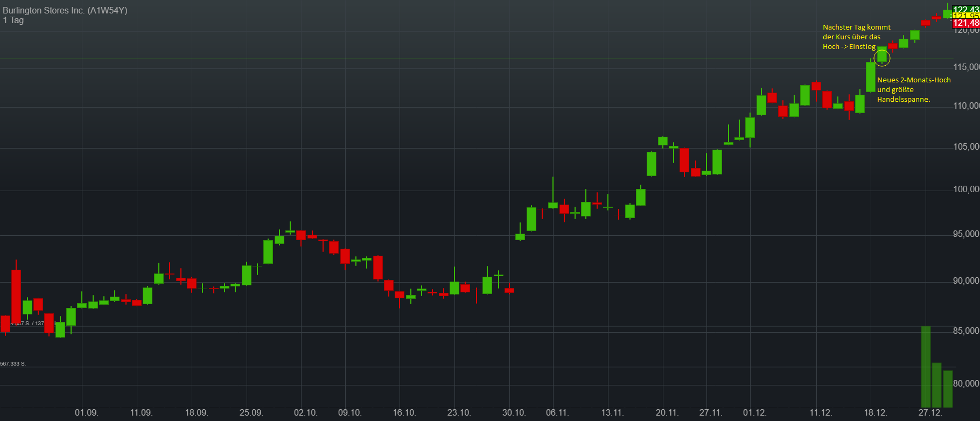The image size is (980, 421).
Task: Click the yellow circle entry marker
Action: [x=881, y=57]
